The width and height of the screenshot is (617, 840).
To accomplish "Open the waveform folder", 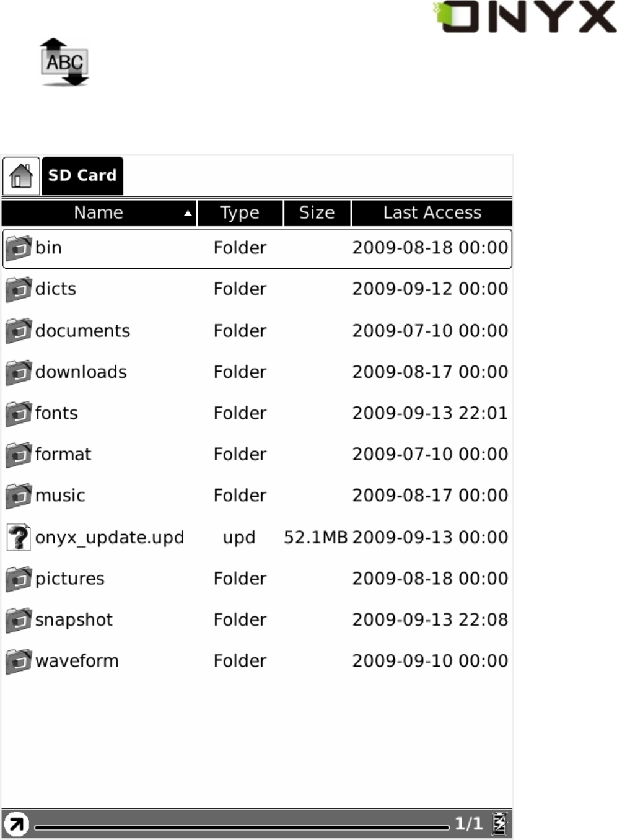I will coord(77,661).
